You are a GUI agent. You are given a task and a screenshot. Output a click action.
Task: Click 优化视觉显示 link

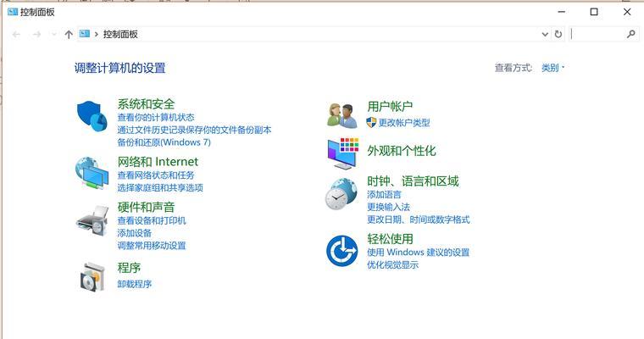392,265
